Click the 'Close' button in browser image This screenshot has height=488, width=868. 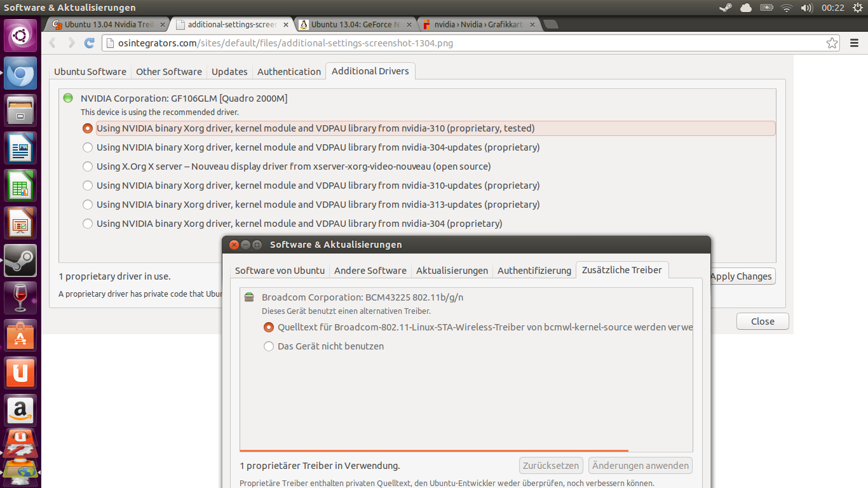pyautogui.click(x=763, y=322)
